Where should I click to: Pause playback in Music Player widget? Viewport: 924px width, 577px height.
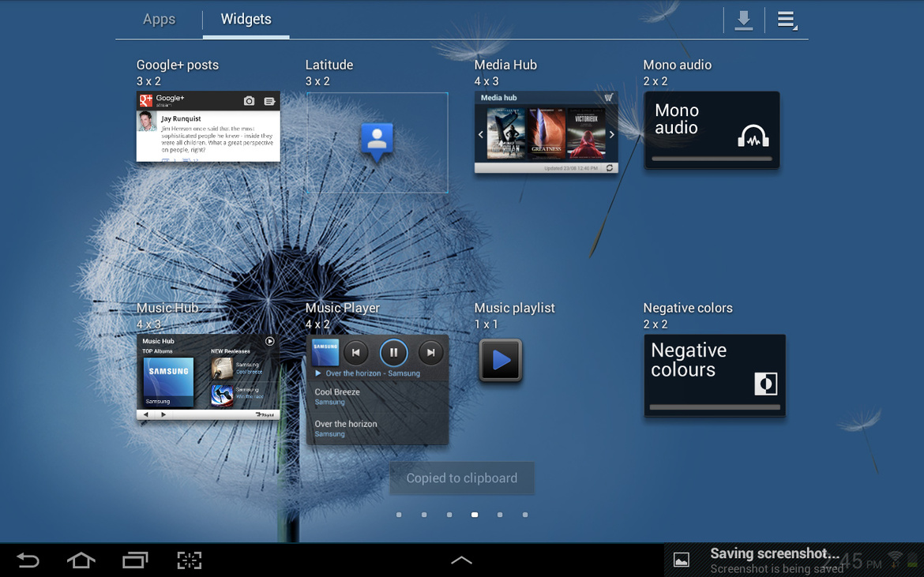pyautogui.click(x=393, y=353)
